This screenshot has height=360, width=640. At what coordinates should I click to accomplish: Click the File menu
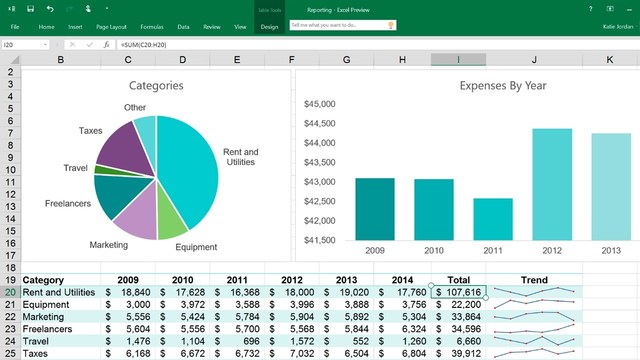(15, 27)
